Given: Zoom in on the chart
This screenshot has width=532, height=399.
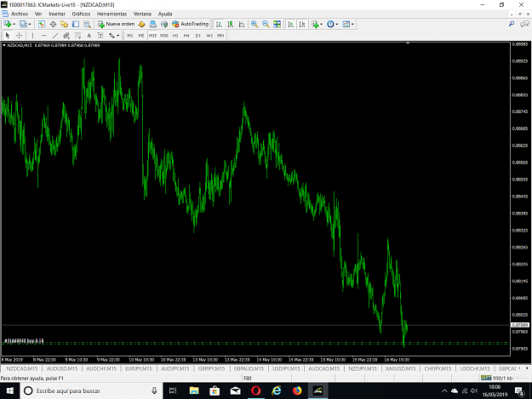Looking at the screenshot, I should (255, 24).
